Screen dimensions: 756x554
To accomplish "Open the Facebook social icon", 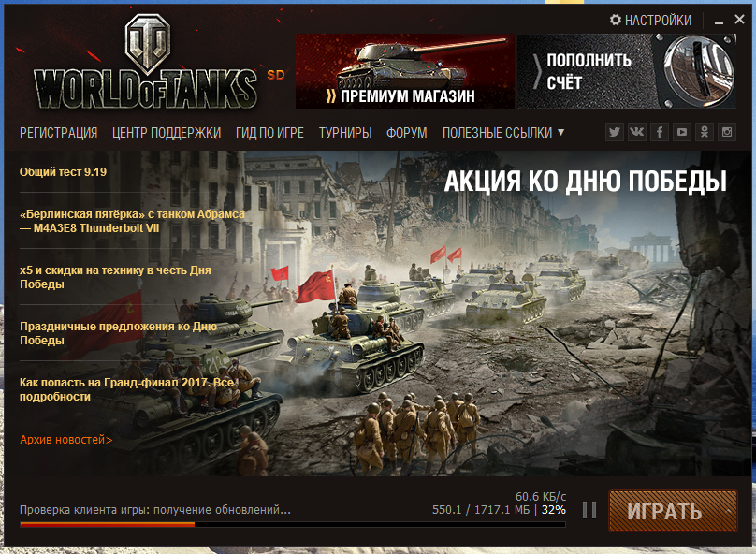I will point(660,132).
